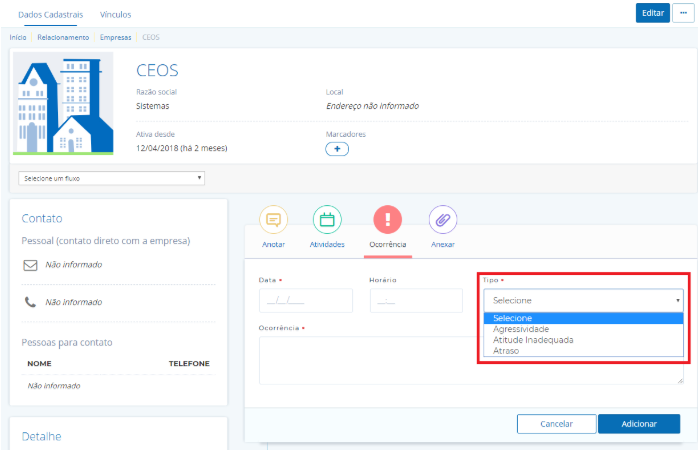Add a marker with plus button

[337, 149]
